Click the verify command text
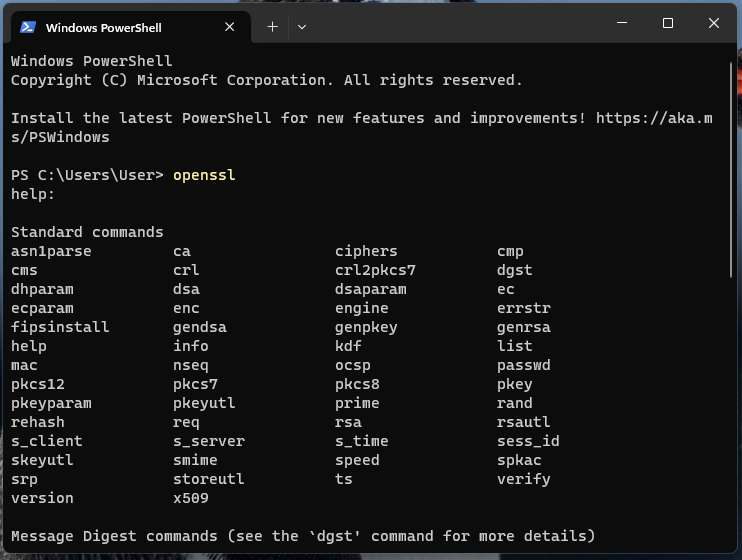Screen dimensions: 742x560 click(x=524, y=479)
